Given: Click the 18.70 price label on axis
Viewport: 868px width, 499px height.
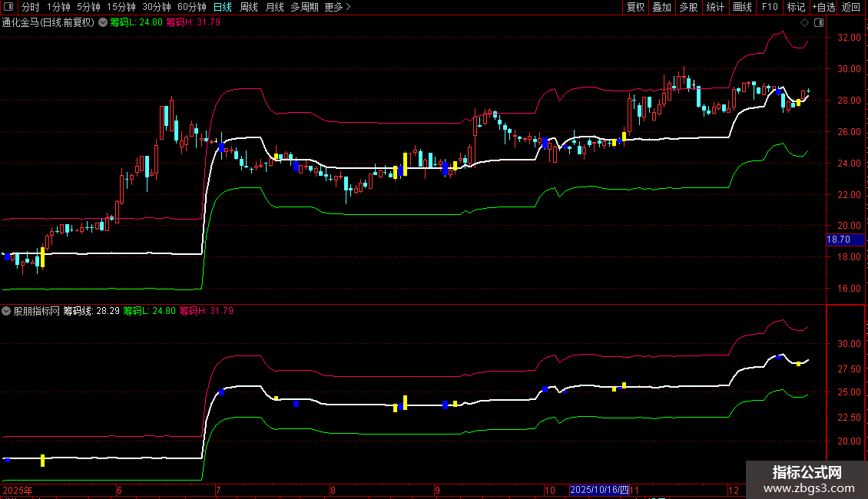Looking at the screenshot, I should (x=845, y=240).
